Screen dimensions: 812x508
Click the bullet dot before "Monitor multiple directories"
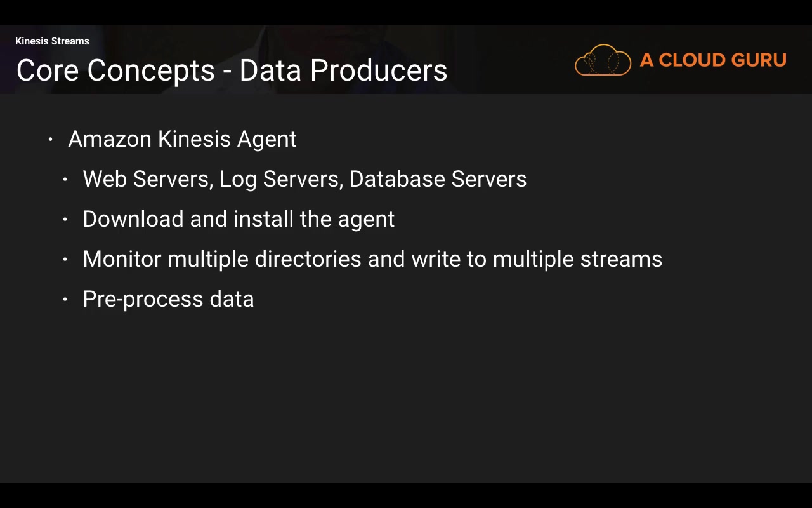[x=65, y=260]
